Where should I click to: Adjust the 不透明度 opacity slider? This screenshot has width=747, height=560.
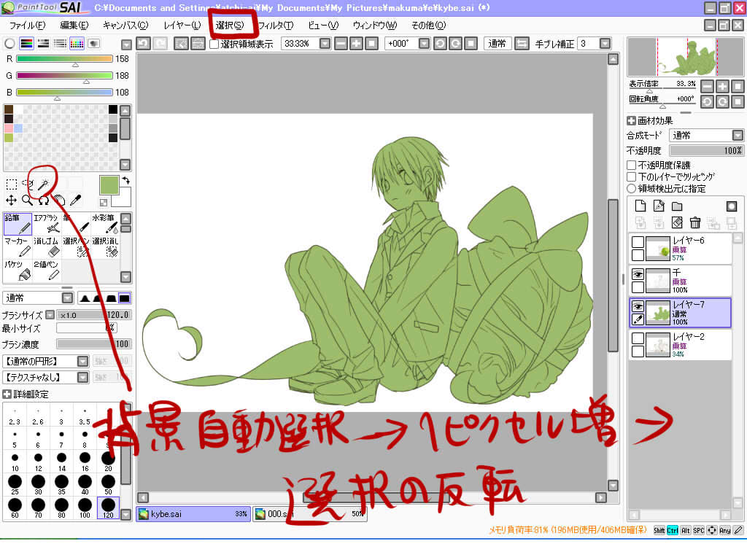(706, 150)
